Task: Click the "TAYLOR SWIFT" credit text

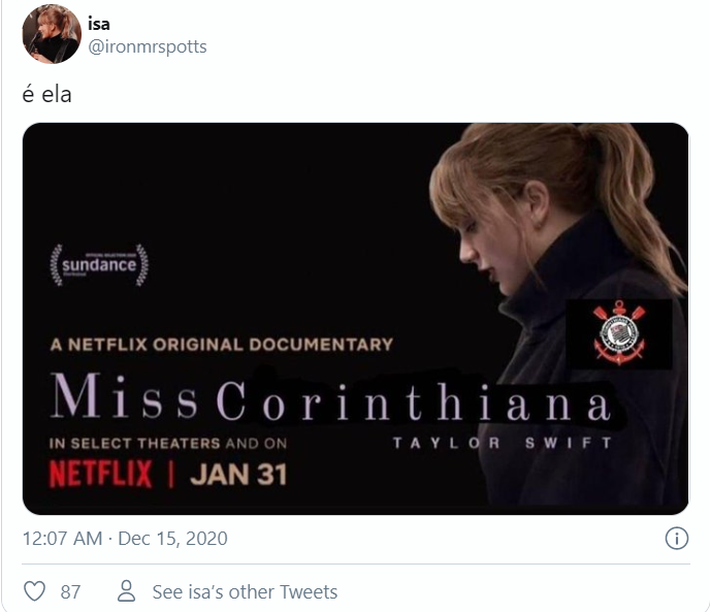Action: (x=496, y=441)
